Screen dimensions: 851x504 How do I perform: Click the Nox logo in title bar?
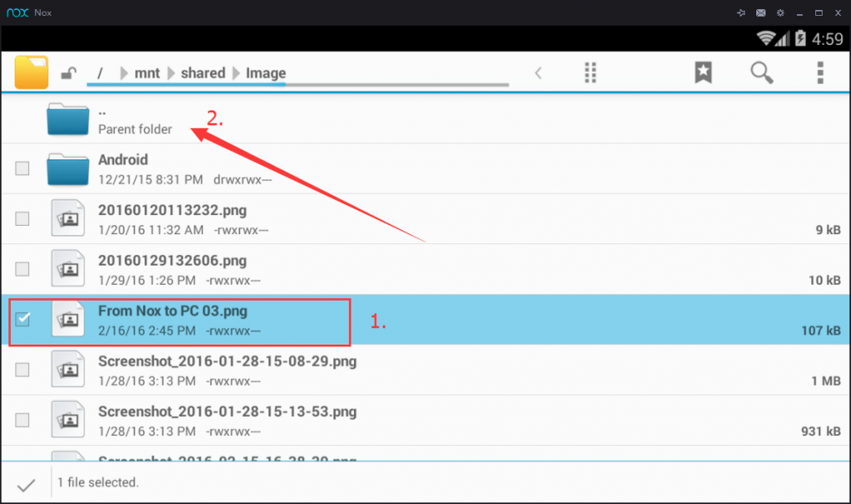point(18,12)
